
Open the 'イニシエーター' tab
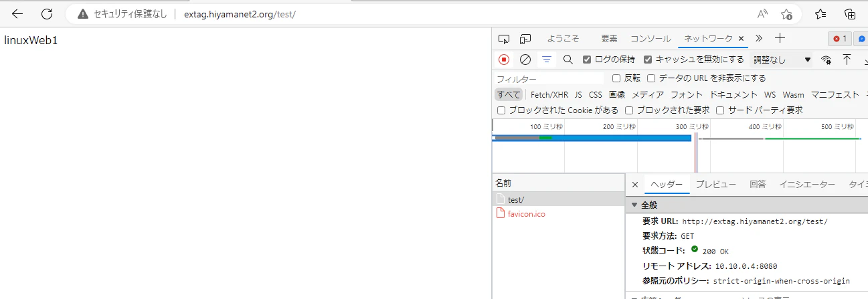pos(807,185)
